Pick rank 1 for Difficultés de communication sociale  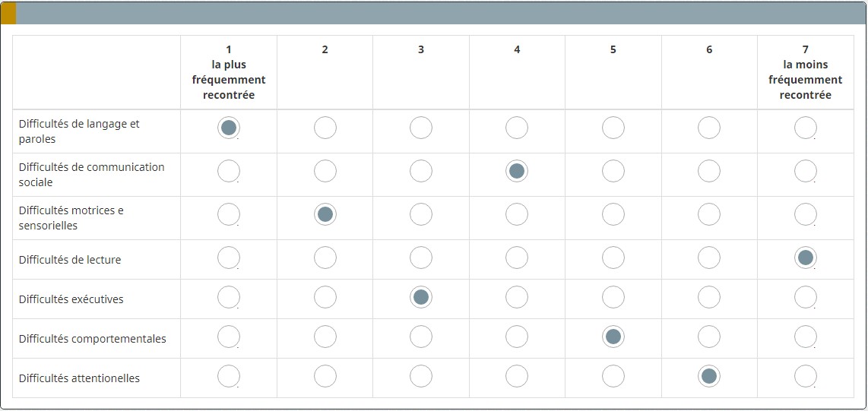point(229,171)
